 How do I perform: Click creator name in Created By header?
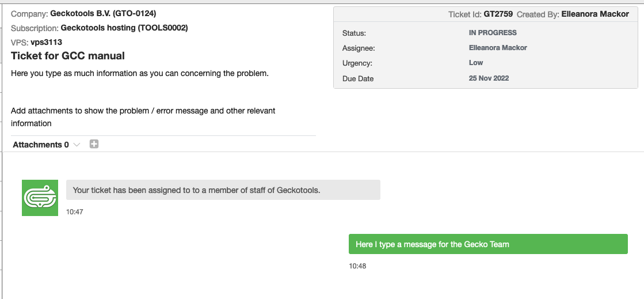595,14
